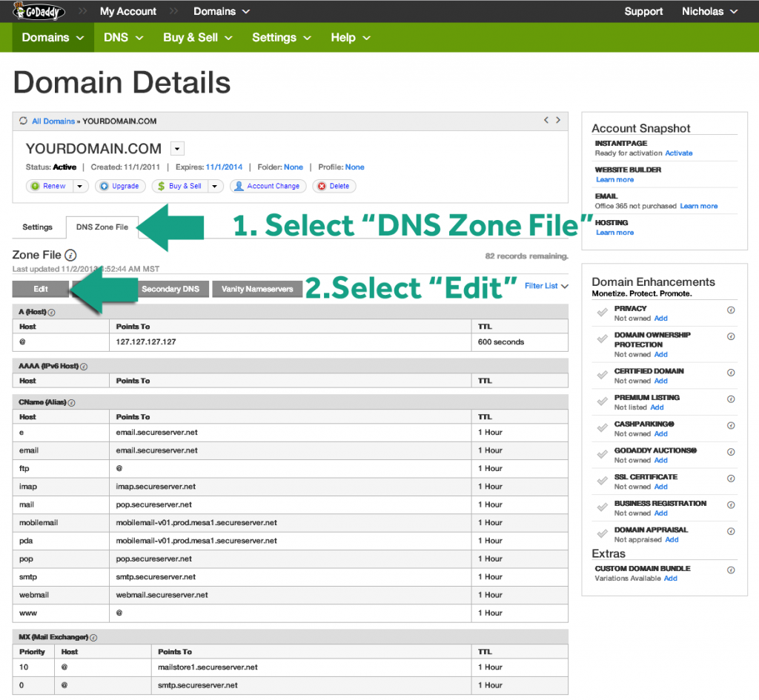The width and height of the screenshot is (759, 700).
Task: Click the Account Change button
Action: point(268,186)
